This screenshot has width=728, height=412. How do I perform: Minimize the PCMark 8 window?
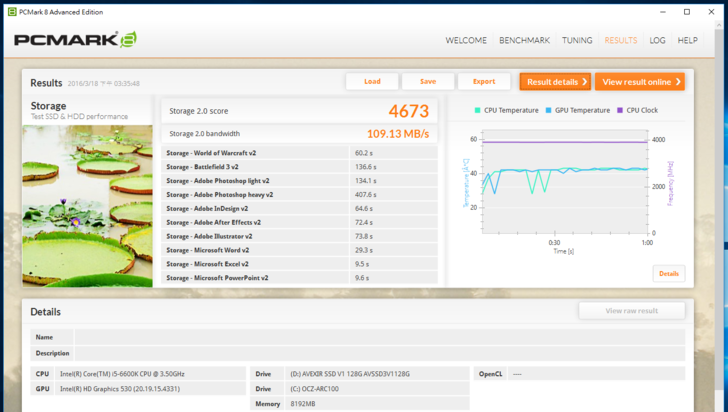tap(657, 11)
